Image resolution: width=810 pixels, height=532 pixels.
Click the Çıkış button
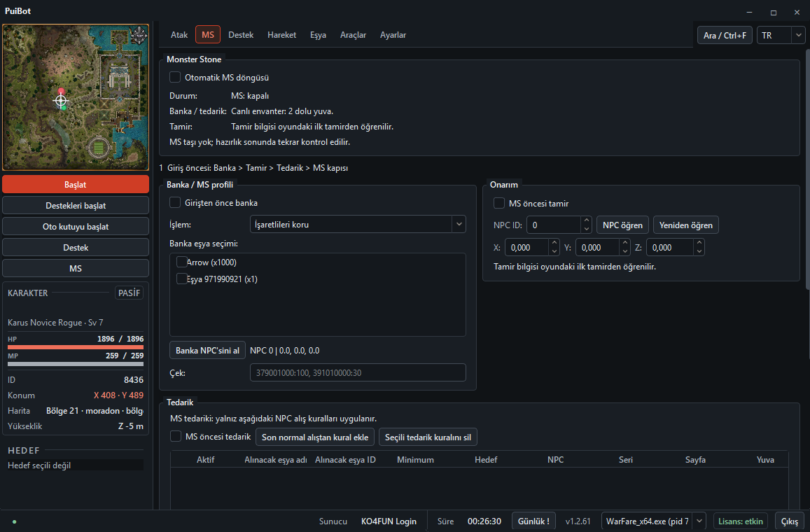(789, 521)
